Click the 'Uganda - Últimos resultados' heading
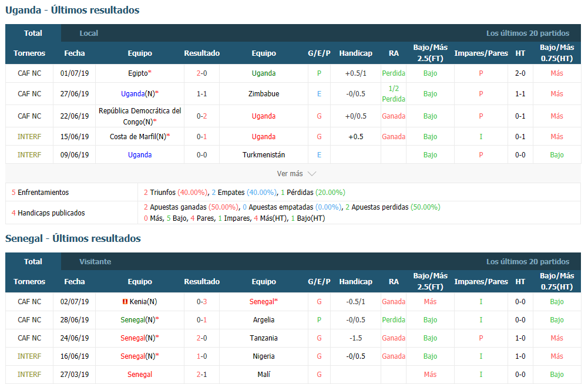Screen dimensions: 588x384 (x=72, y=10)
